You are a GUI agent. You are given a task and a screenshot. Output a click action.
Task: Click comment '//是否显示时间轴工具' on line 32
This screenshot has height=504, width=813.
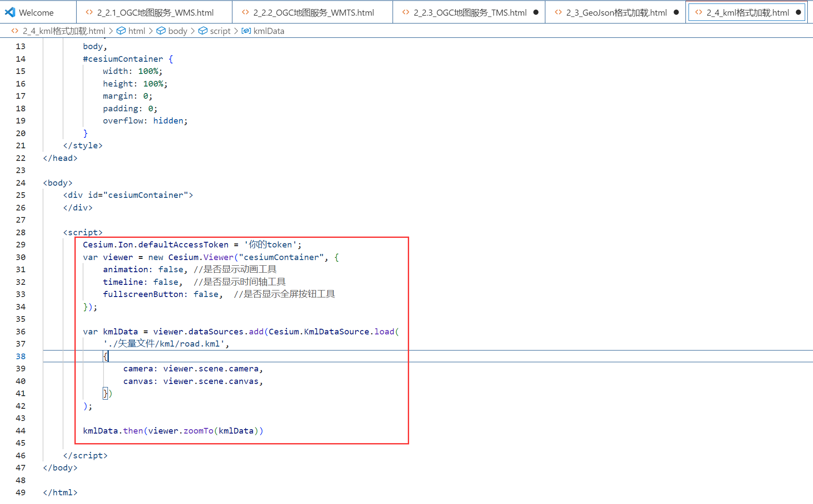click(240, 282)
